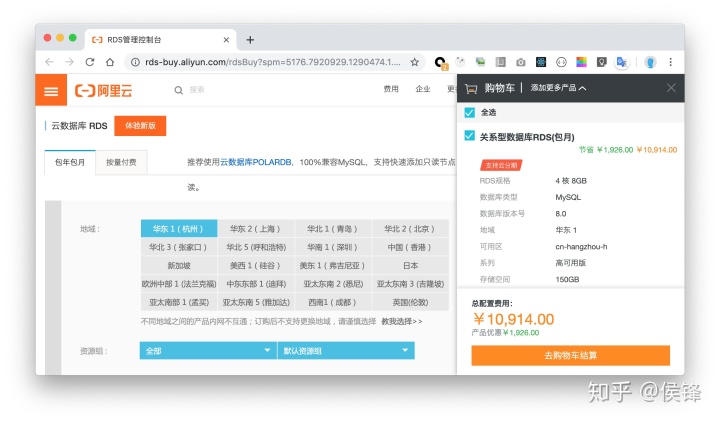Viewport: 720px width, 422px height.
Task: Select region 西南1 (成都)
Action: coord(333,302)
